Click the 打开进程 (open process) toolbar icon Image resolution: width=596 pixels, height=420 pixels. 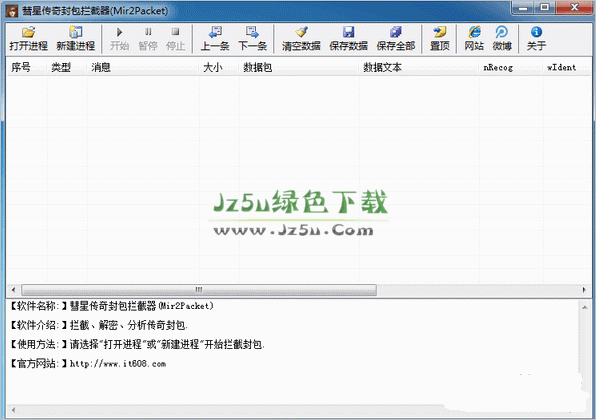29,39
